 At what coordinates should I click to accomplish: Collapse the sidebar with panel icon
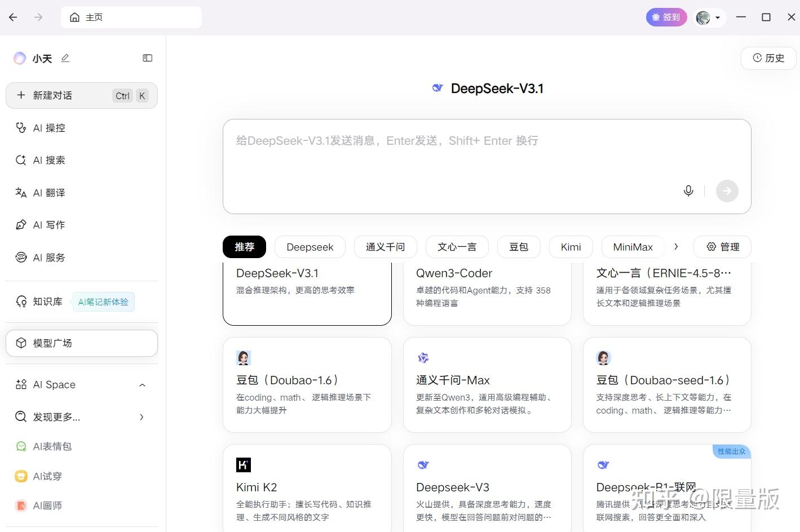click(x=148, y=58)
